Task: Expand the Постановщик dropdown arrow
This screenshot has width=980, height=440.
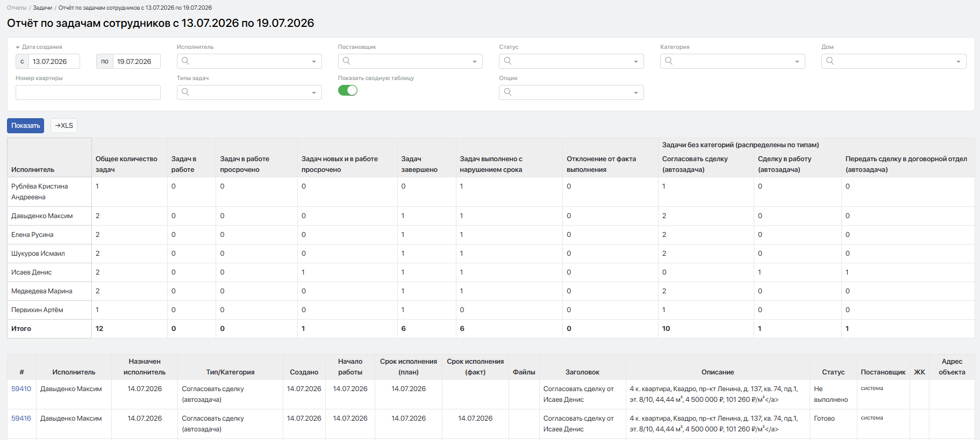Action: (475, 62)
